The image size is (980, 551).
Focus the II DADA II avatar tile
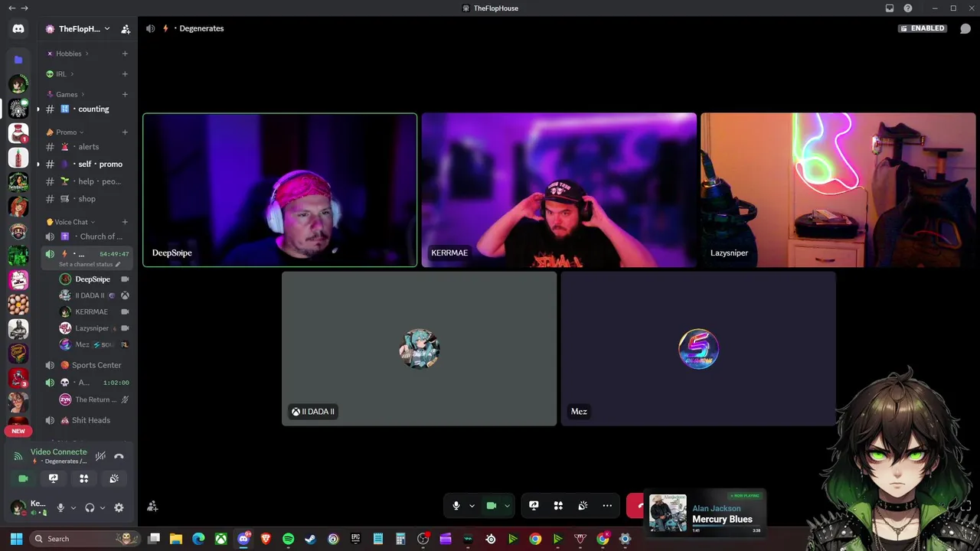point(419,349)
